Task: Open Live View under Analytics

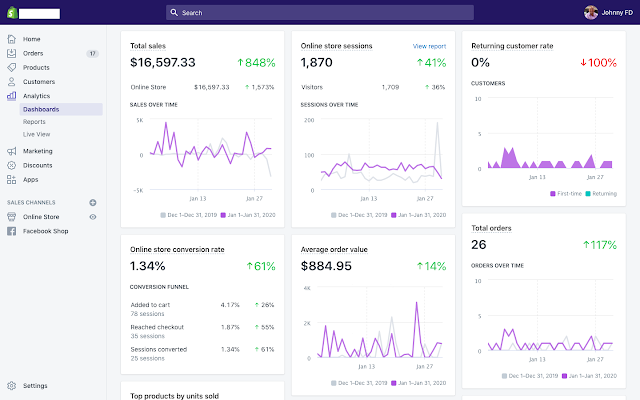Action: point(36,134)
